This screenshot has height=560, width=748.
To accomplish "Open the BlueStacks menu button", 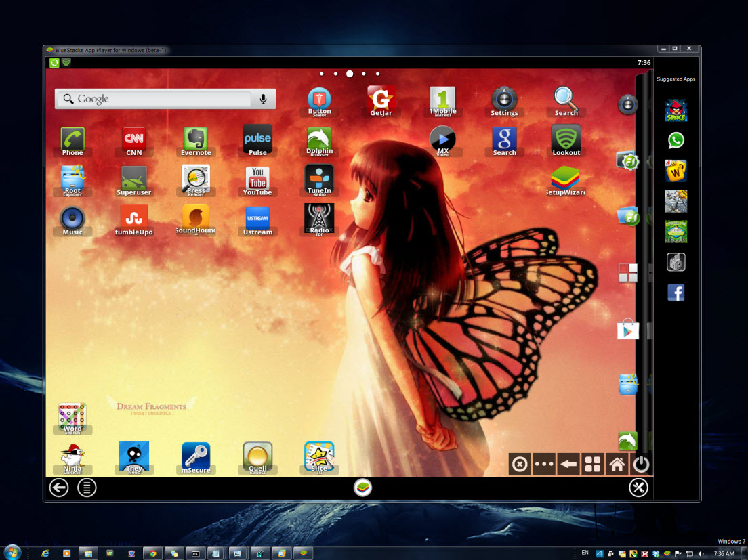I will (87, 488).
